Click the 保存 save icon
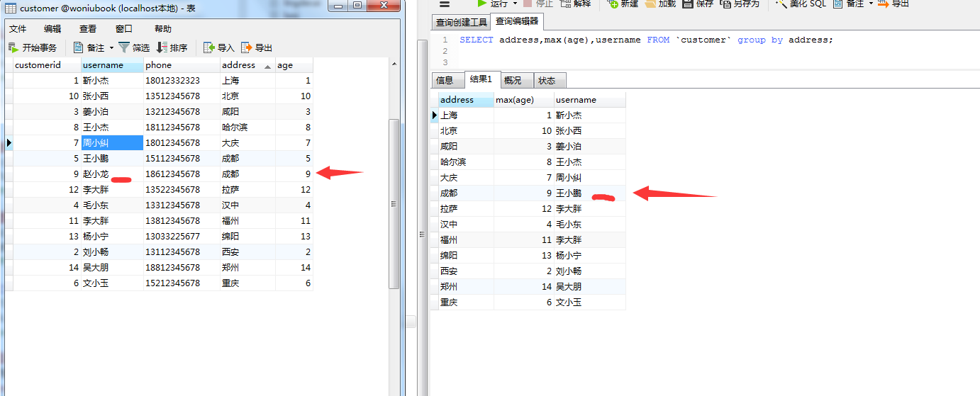980x396 pixels. (688, 4)
